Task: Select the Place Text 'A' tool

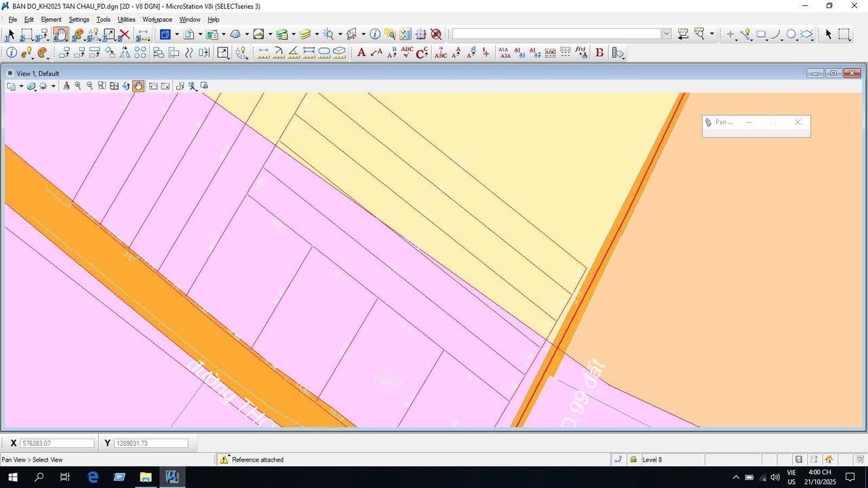Action: [361, 53]
